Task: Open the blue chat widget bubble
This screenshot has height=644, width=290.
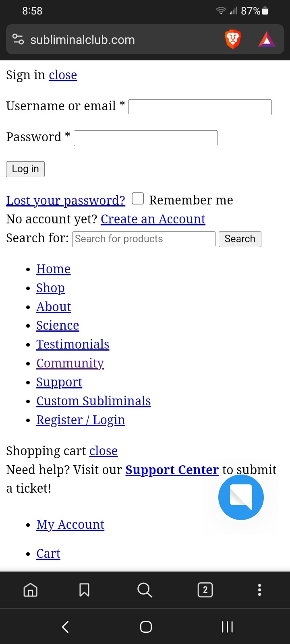Action: click(241, 497)
